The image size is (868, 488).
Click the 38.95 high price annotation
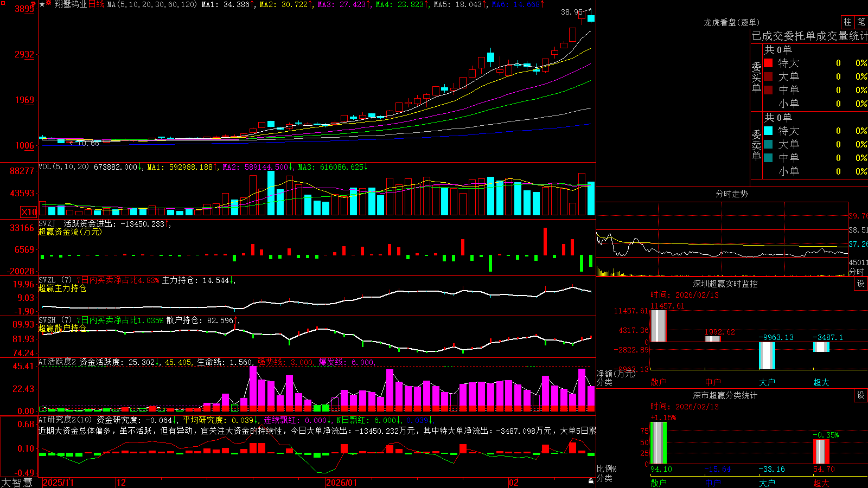572,12
